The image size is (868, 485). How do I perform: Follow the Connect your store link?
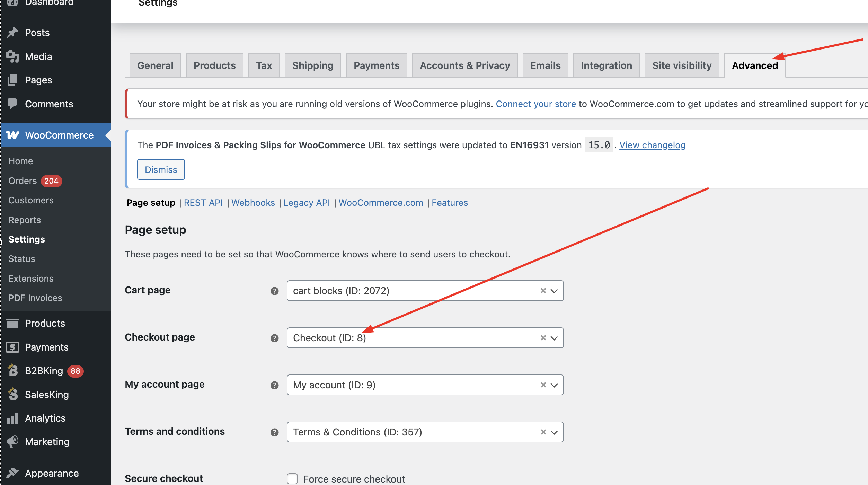click(536, 104)
